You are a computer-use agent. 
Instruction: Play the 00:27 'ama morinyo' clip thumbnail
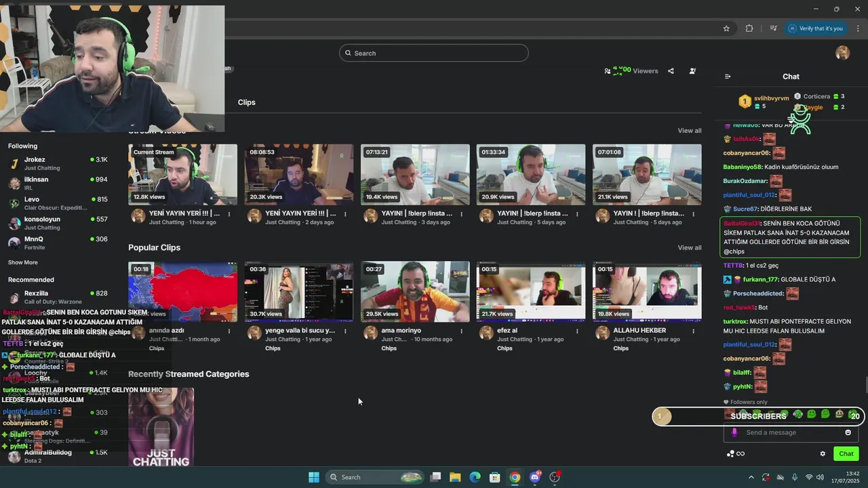(x=415, y=291)
